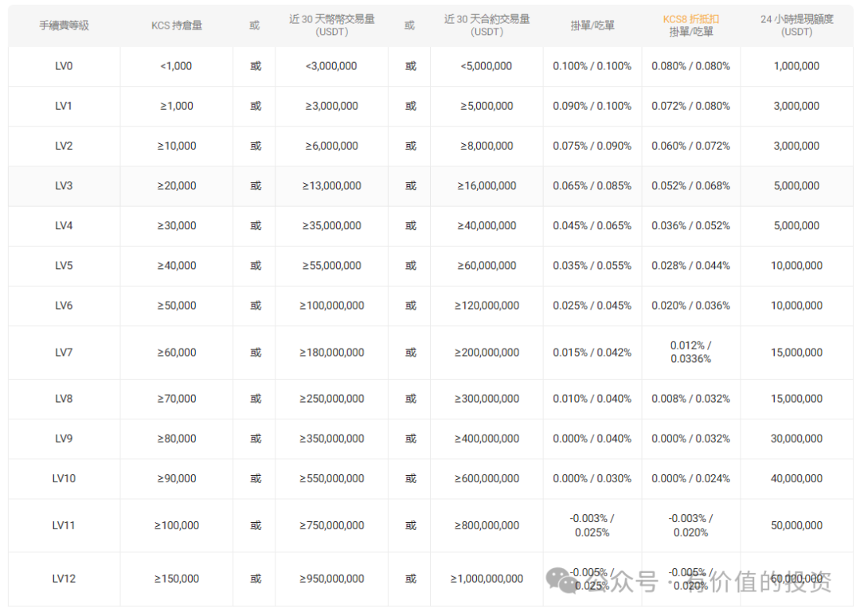Viewport: 860px width, 616px height.
Task: Select the 0.075% / 0.090% fee cell
Action: pyautogui.click(x=592, y=146)
